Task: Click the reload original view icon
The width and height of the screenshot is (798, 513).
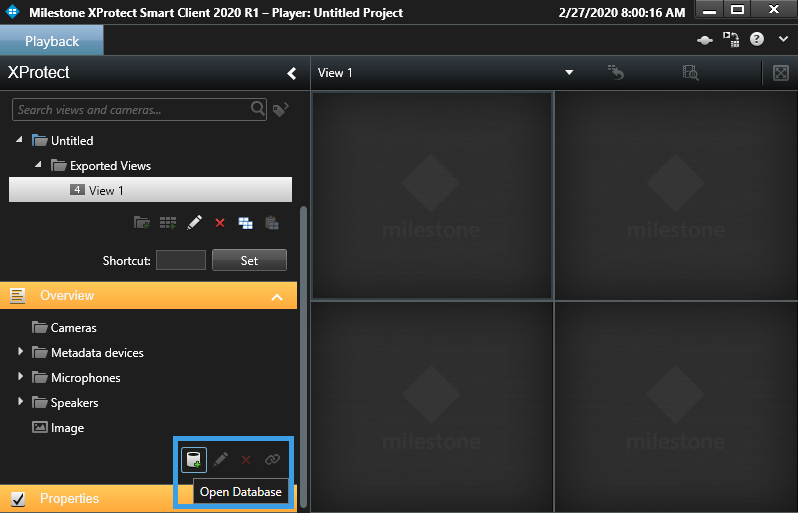Action: click(616, 73)
